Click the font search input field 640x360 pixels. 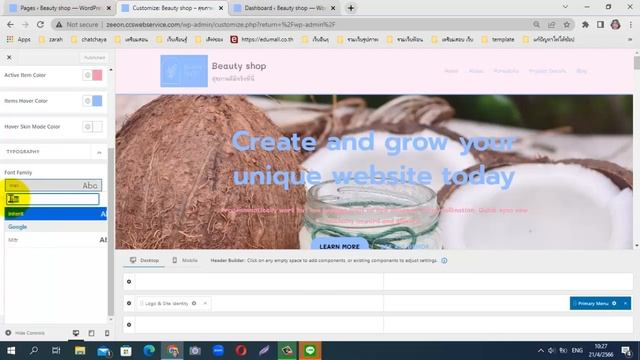[53, 199]
